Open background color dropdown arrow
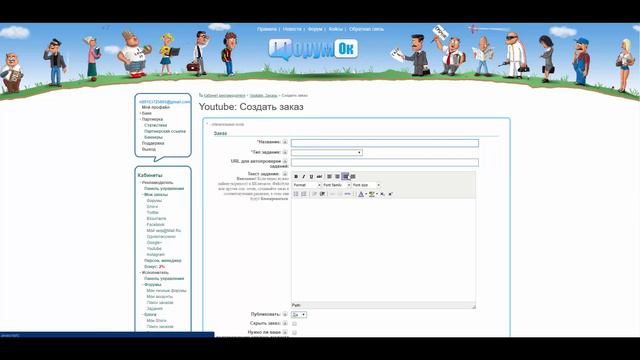640x360 pixels. click(x=377, y=194)
